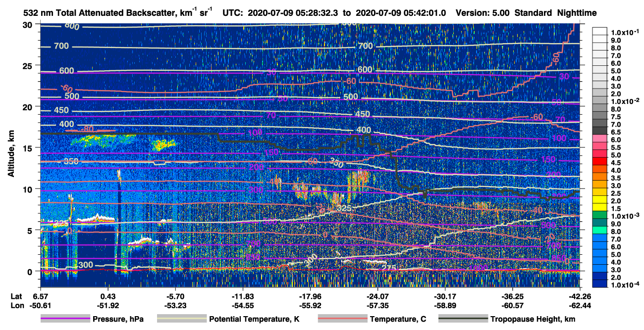Click the latitude value -30.17

pyautogui.click(x=445, y=296)
